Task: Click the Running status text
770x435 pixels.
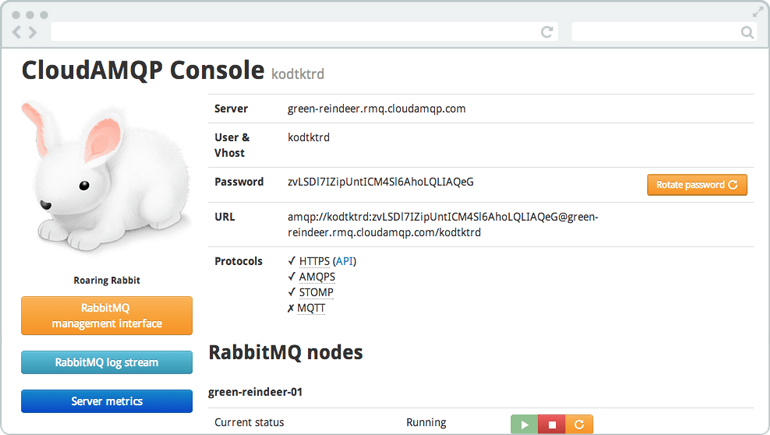Action: [x=426, y=422]
